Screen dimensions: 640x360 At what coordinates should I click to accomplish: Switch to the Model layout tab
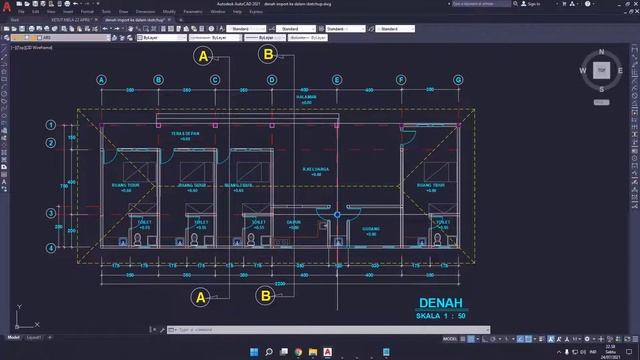(13, 338)
